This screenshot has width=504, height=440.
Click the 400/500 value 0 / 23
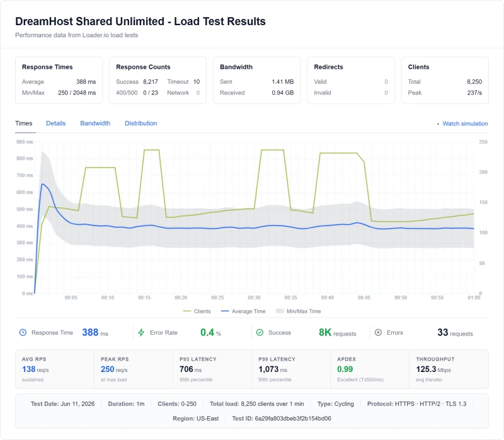(151, 93)
